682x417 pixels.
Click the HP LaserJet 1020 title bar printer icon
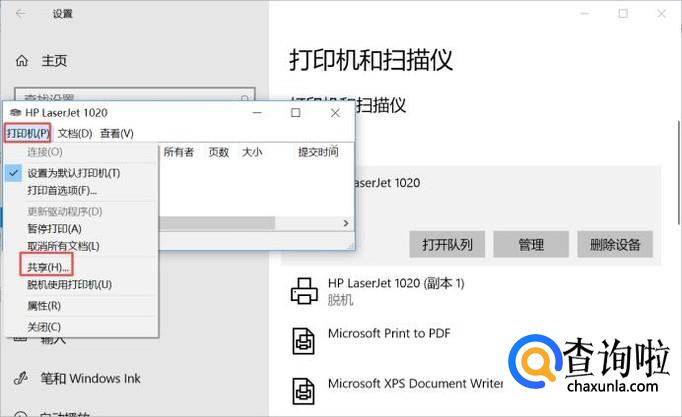(15, 113)
